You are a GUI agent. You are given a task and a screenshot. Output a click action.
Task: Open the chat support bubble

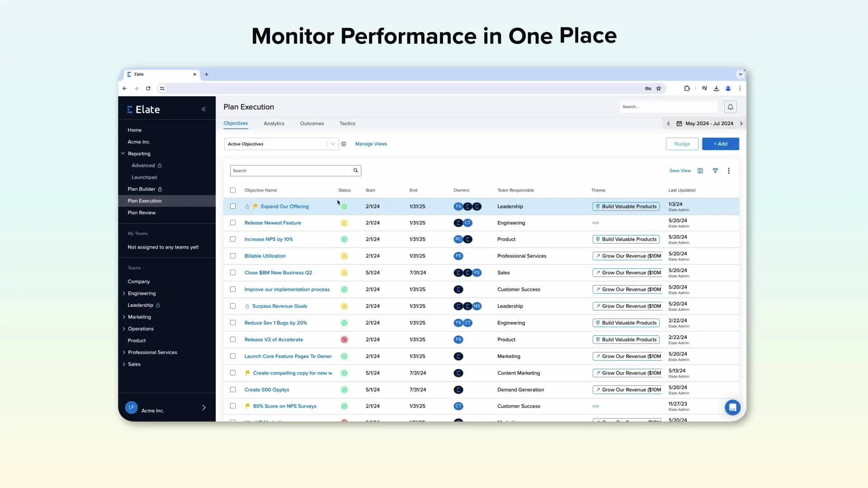coord(732,407)
